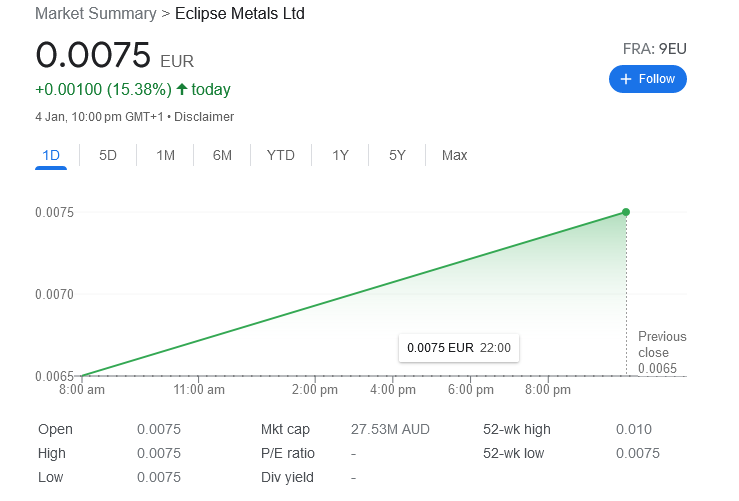739x501 pixels.
Task: Click the 0.0075 EUR 22:00 tooltip
Action: (x=459, y=348)
